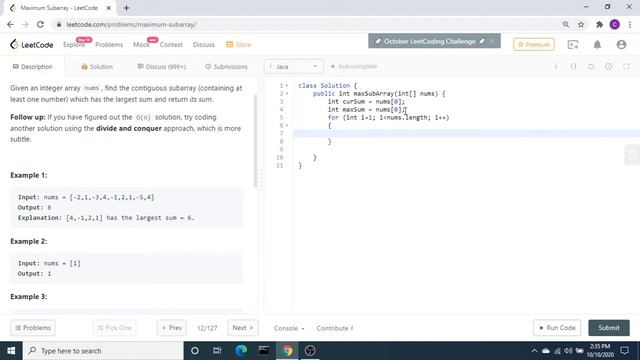Open the Discuss nav item
Screen dimensions: 640x360
coord(204,44)
